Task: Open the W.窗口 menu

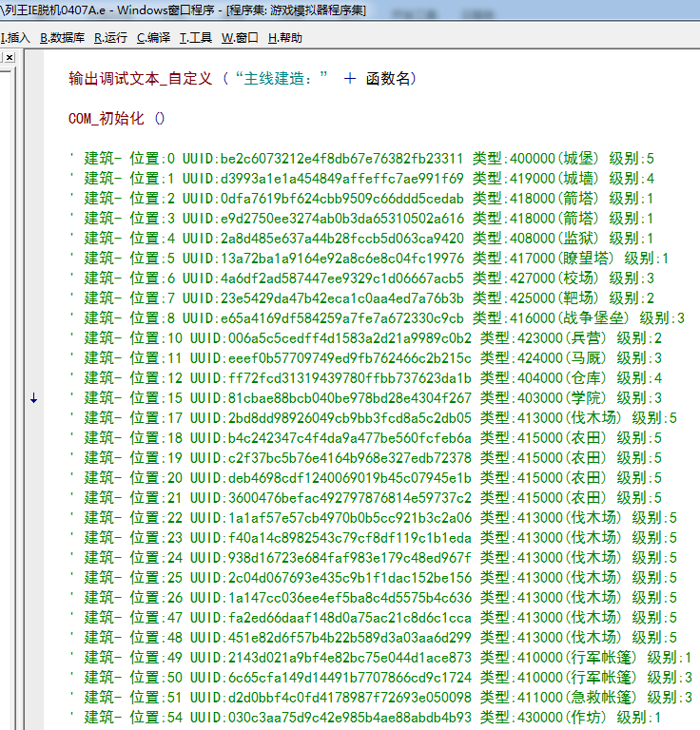Action: click(240, 38)
